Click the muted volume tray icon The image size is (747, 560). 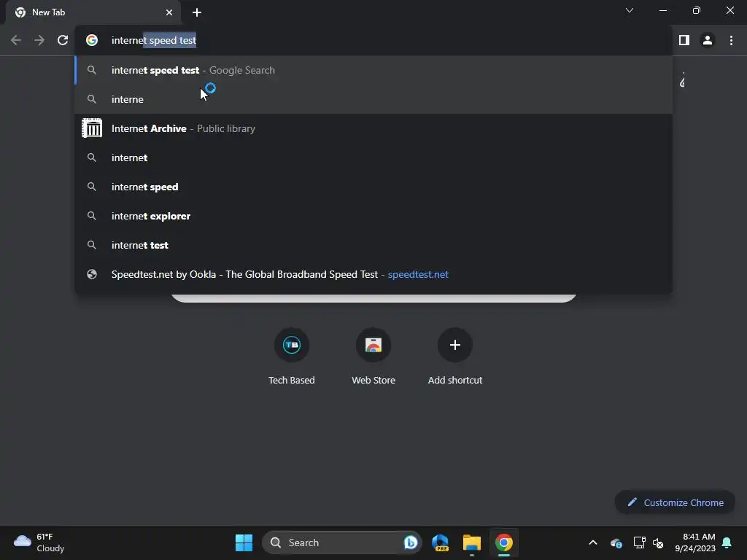[658, 542]
